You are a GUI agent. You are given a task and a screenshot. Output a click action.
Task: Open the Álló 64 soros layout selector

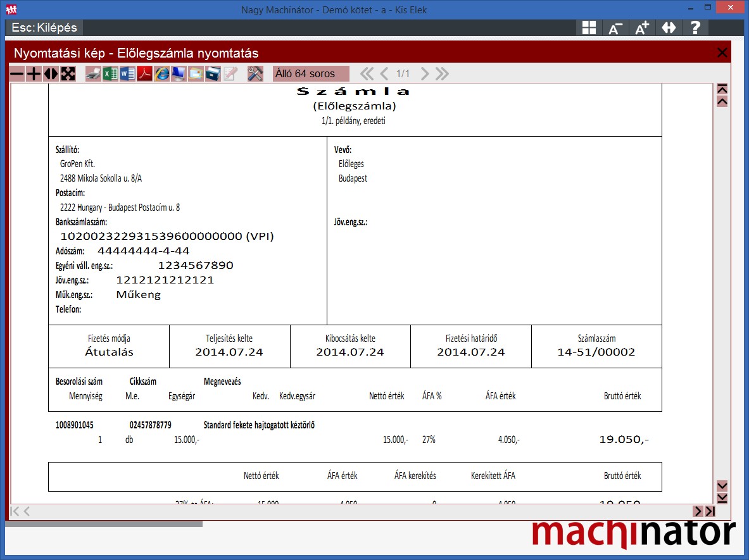point(311,73)
